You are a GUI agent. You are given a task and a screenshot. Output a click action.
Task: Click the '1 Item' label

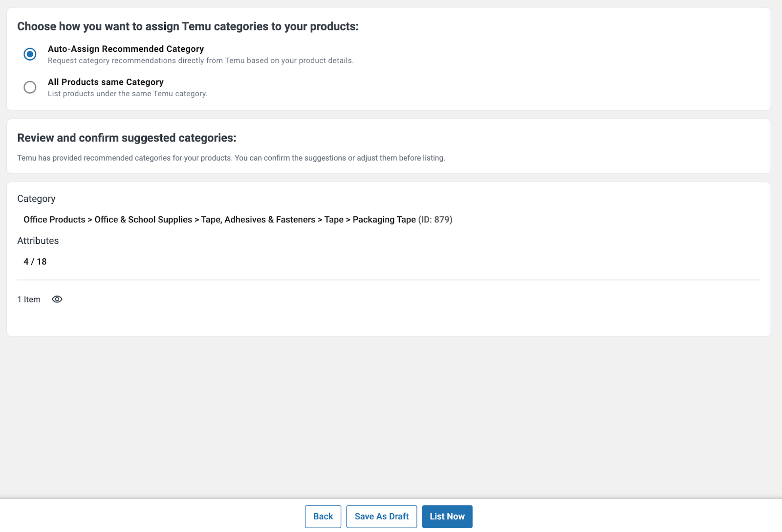[29, 299]
